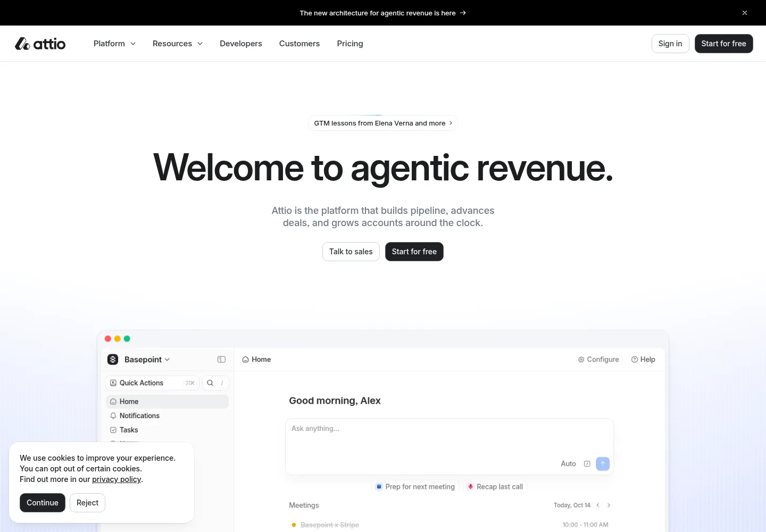Viewport: 766px width, 532px height.
Task: Click Start for free next to Talk to sales
Action: point(414,252)
